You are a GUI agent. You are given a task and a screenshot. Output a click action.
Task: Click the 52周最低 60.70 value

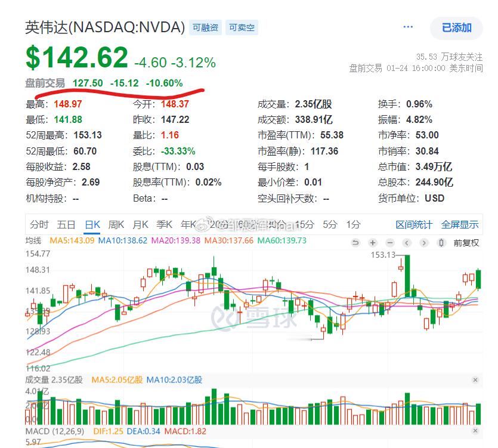(x=85, y=152)
